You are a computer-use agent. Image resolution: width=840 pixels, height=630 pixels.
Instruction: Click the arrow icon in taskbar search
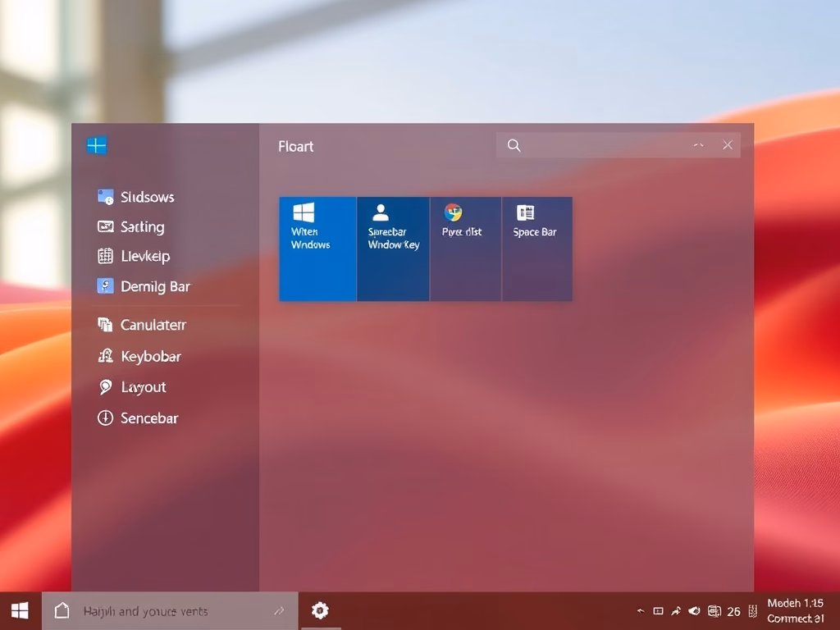pyautogui.click(x=279, y=611)
